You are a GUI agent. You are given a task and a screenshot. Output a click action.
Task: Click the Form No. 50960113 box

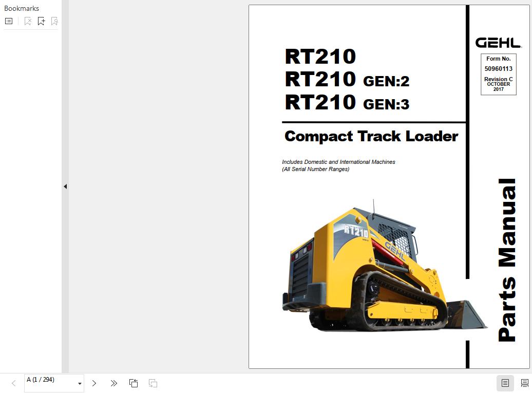pos(499,74)
